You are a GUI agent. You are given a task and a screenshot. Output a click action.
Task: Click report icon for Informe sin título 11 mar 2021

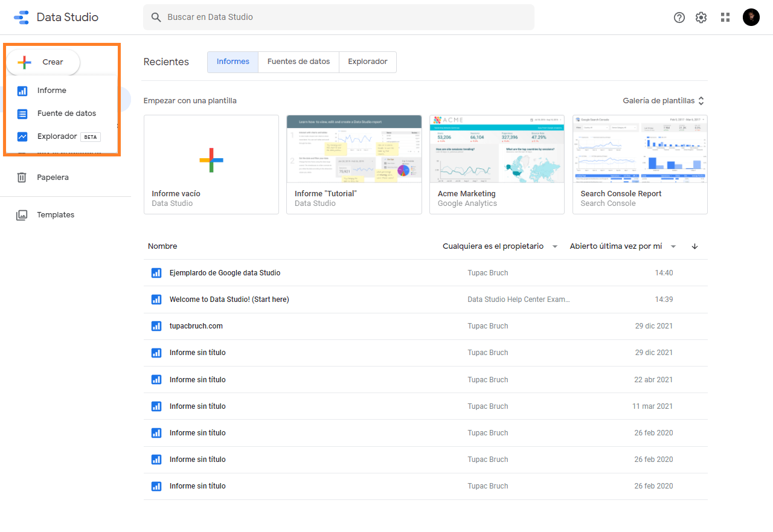156,406
